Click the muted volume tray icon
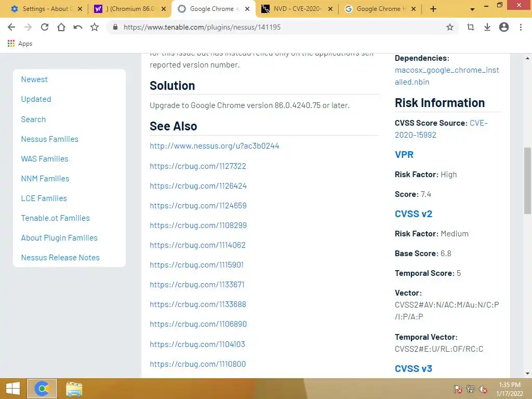This screenshot has width=532, height=399. (483, 389)
